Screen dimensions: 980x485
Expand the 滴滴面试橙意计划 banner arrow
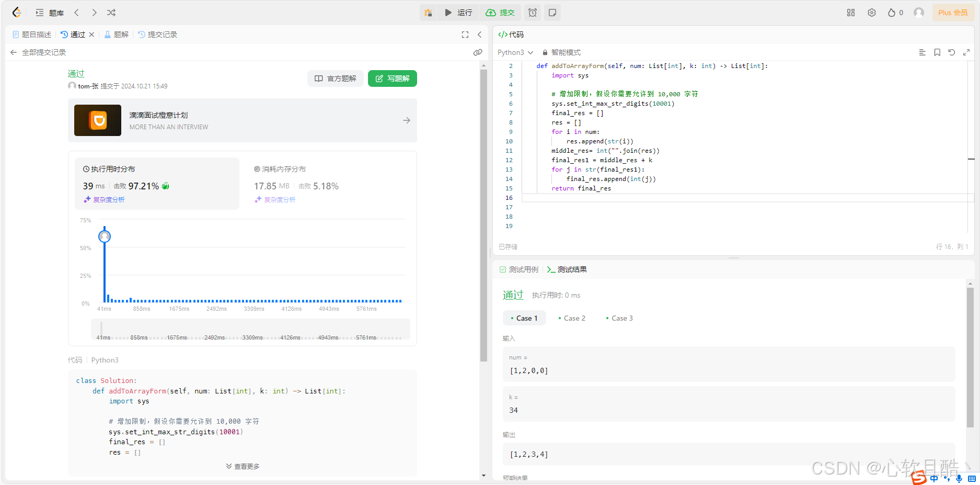406,120
